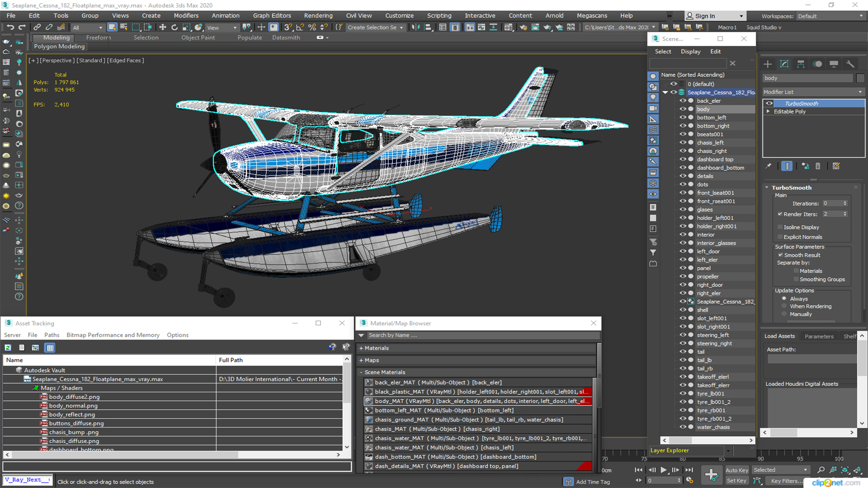This screenshot has height=488, width=868.
Task: Open Create Selection Set dropdown
Action: (375, 28)
